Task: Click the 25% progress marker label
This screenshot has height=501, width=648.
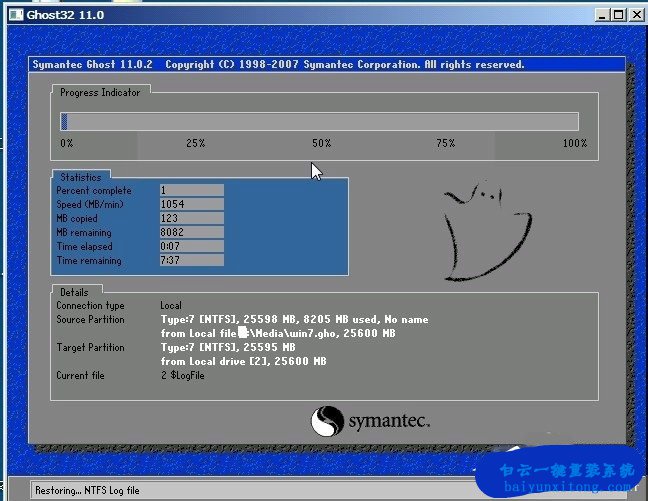Action: pyautogui.click(x=195, y=144)
